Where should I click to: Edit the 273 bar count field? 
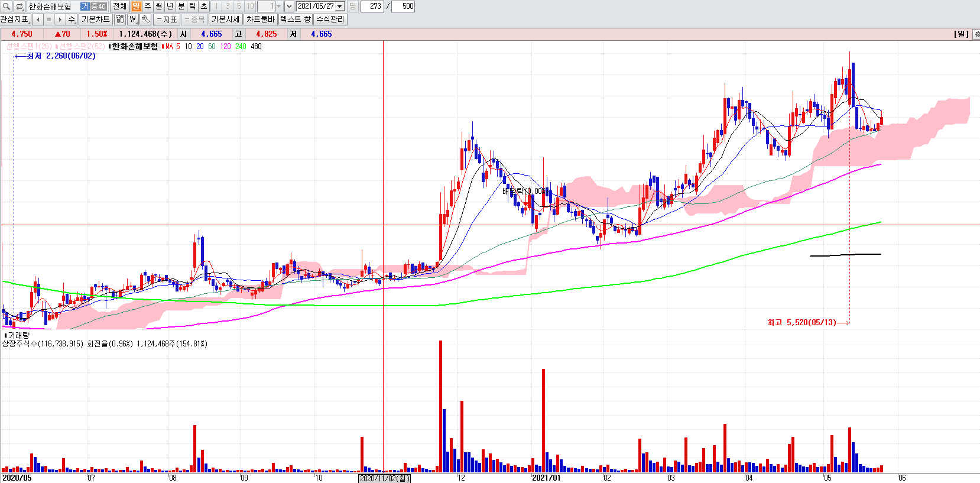click(x=372, y=6)
